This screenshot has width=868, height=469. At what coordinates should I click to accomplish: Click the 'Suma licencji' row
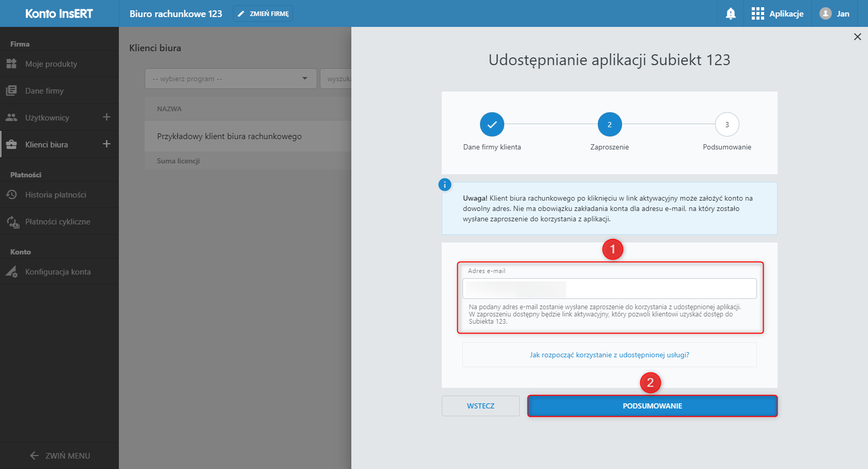248,161
